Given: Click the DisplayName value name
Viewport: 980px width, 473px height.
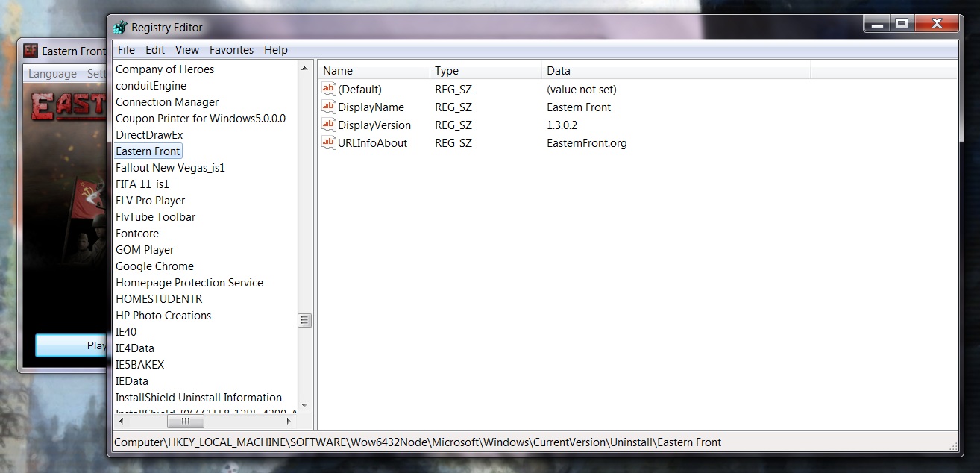Looking at the screenshot, I should click(x=371, y=107).
